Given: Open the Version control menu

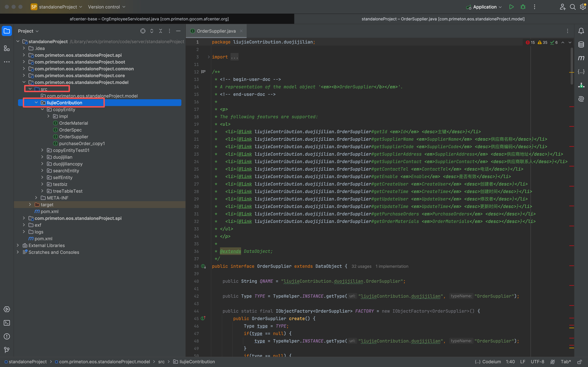Looking at the screenshot, I should (107, 7).
